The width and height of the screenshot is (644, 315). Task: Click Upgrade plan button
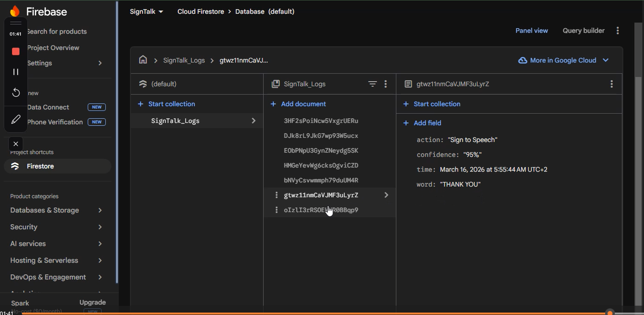point(92,302)
